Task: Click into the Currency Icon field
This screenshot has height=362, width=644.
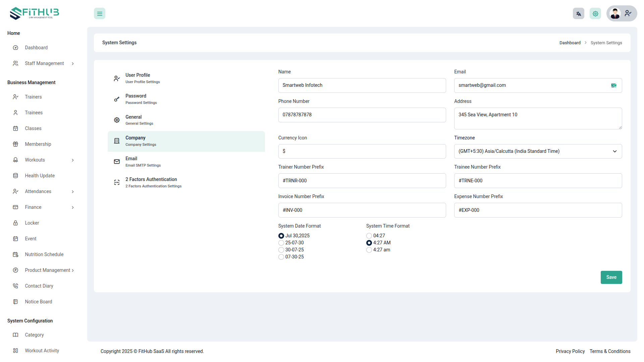Action: pos(362,152)
